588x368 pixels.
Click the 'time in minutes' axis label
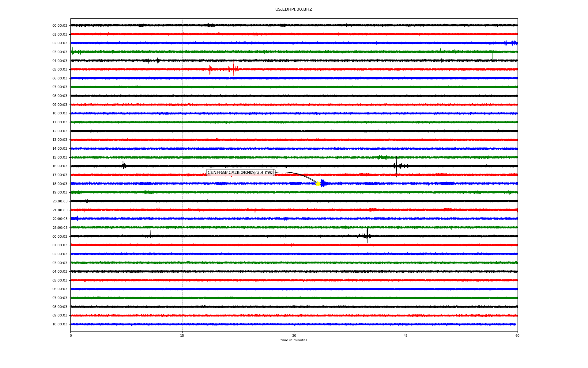294,340
